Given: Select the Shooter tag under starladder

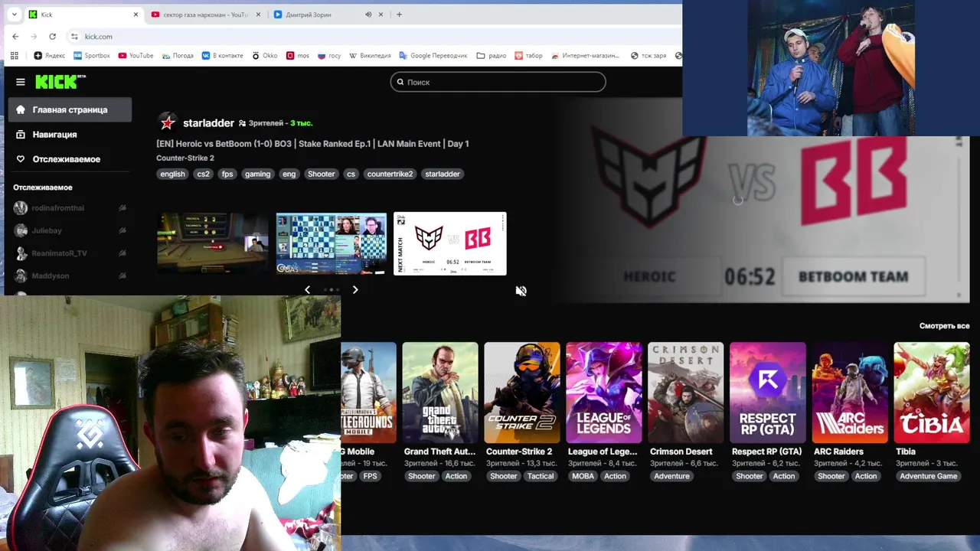Looking at the screenshot, I should 321,174.
